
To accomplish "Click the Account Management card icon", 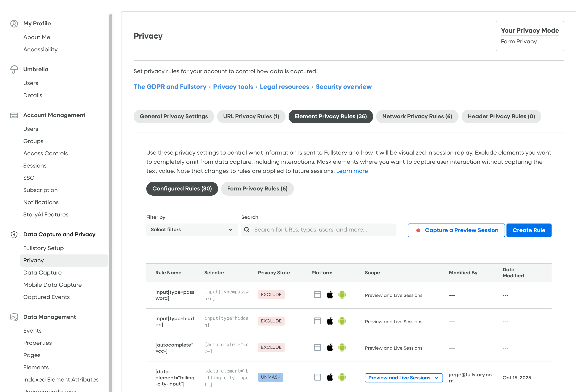I will click(x=14, y=115).
